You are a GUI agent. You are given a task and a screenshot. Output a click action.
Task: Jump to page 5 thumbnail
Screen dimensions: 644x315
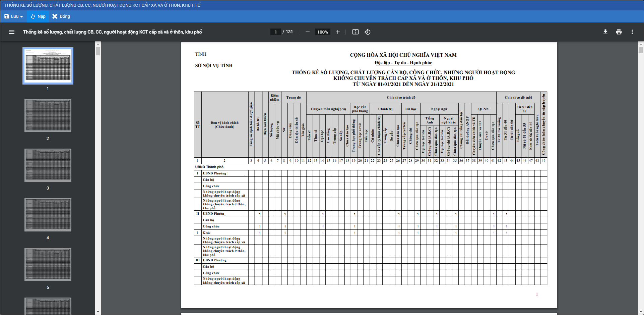click(48, 264)
